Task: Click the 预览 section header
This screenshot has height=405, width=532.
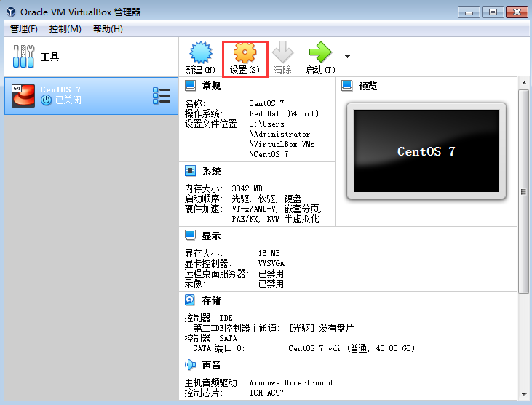Action: (368, 86)
